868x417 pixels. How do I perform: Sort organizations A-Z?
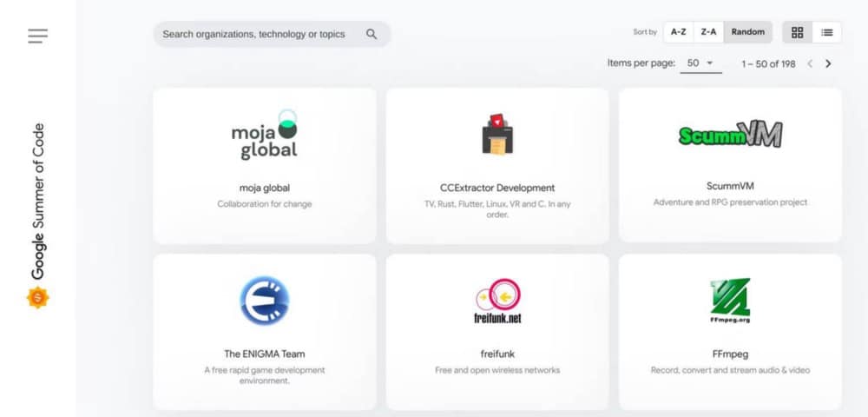pos(679,32)
